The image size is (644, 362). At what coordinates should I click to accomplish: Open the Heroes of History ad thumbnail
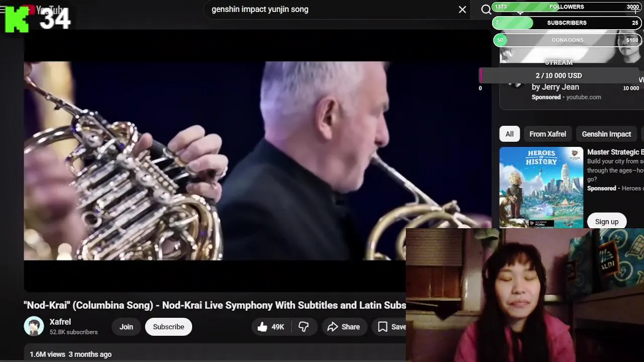[541, 187]
